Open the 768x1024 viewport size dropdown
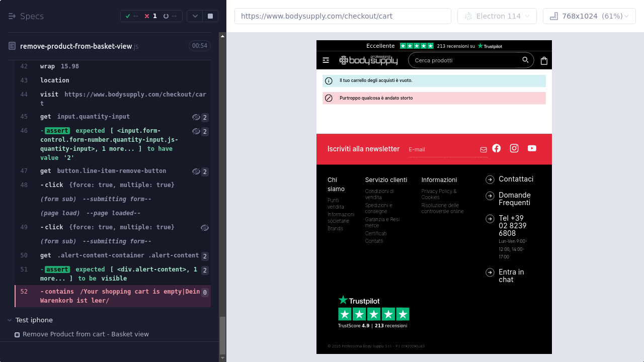 coord(589,16)
